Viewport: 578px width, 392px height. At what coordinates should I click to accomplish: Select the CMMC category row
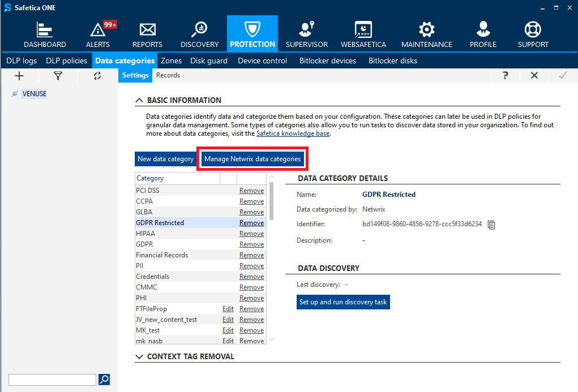pyautogui.click(x=200, y=287)
